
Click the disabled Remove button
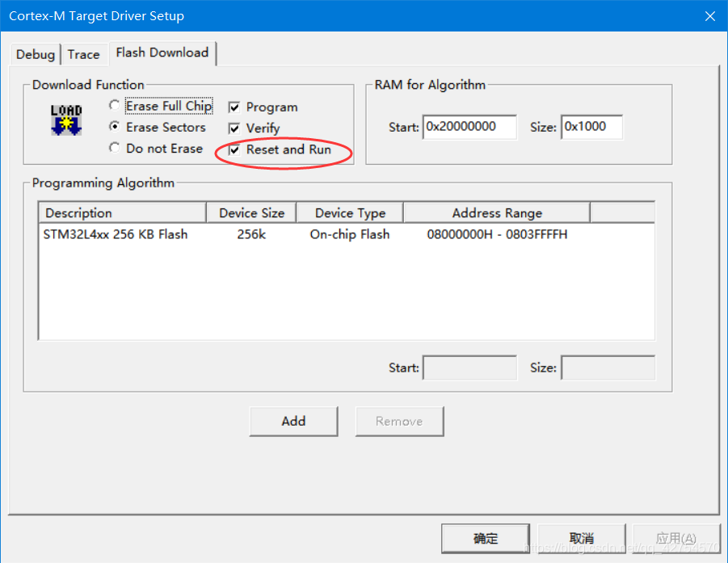(x=399, y=422)
